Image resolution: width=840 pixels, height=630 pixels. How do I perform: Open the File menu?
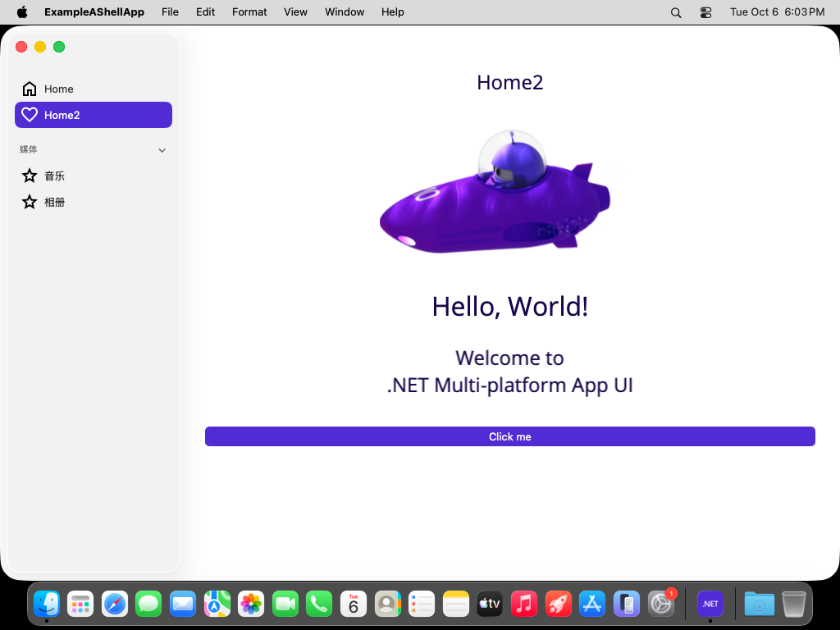coord(170,11)
